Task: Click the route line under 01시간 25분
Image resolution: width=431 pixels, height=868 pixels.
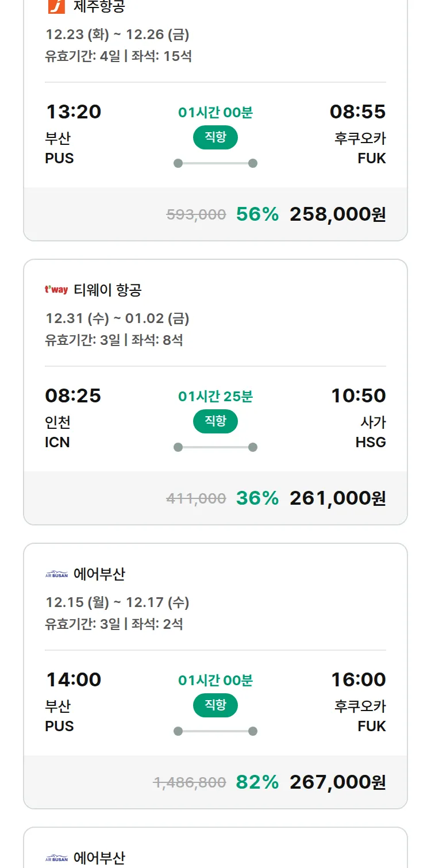Action: 215,447
